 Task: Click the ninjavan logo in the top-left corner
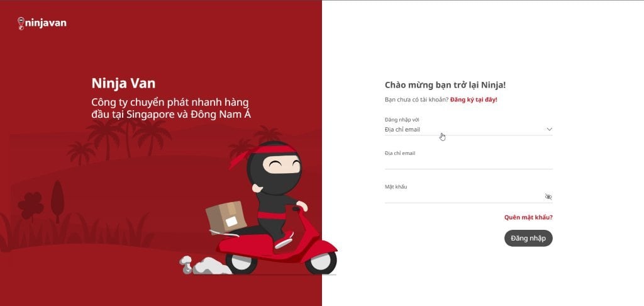42,23
